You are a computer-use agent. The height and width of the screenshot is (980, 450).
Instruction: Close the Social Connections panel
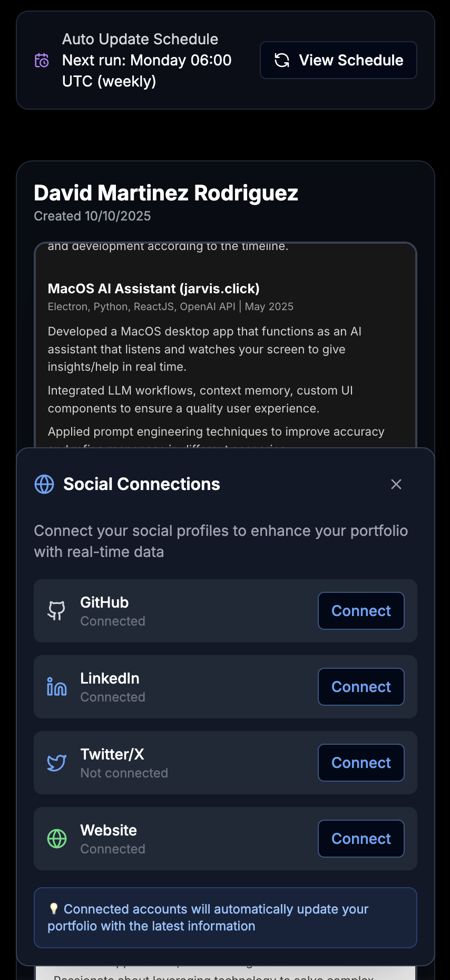pos(396,484)
